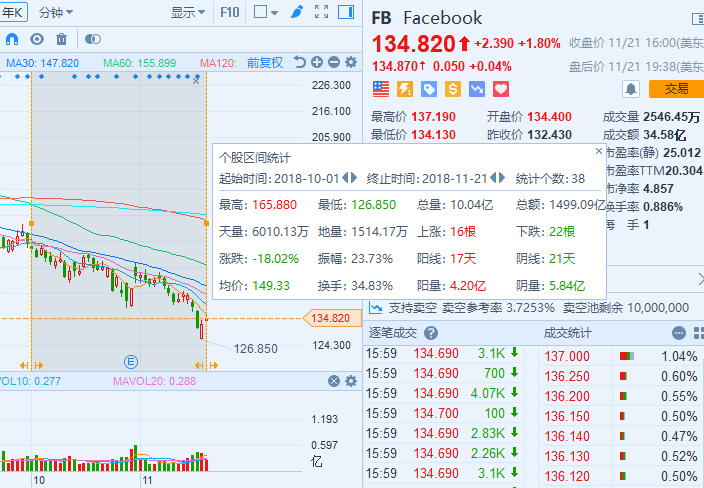The height and width of the screenshot is (488, 704).
Task: Click left range handle arrows at bottom
Action: 31,365
